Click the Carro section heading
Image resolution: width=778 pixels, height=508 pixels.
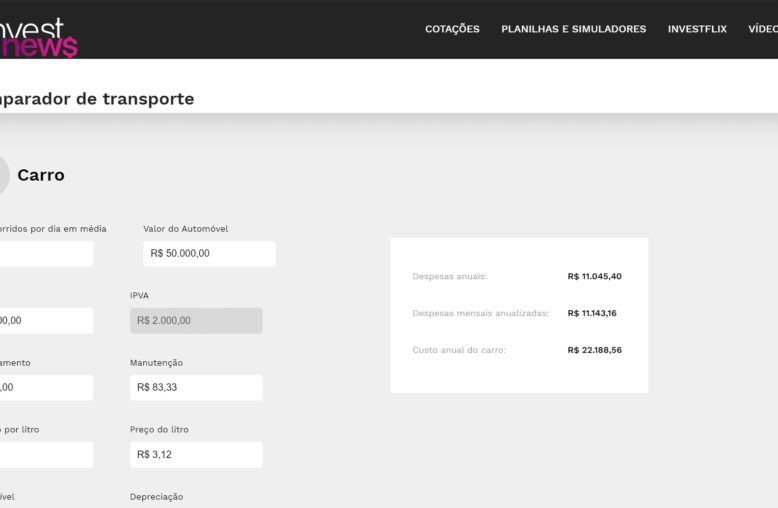(41, 175)
